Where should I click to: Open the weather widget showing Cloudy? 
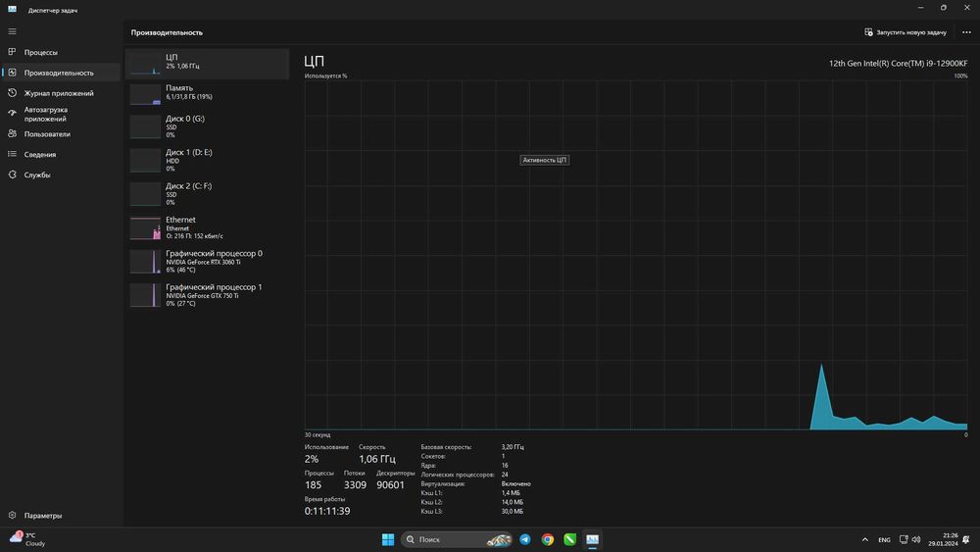click(x=26, y=539)
